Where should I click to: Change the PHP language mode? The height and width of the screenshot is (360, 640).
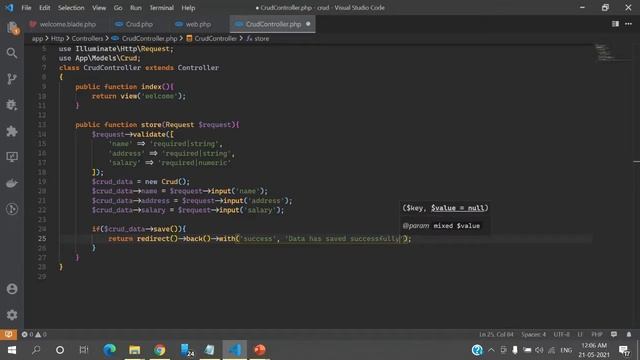597,334
